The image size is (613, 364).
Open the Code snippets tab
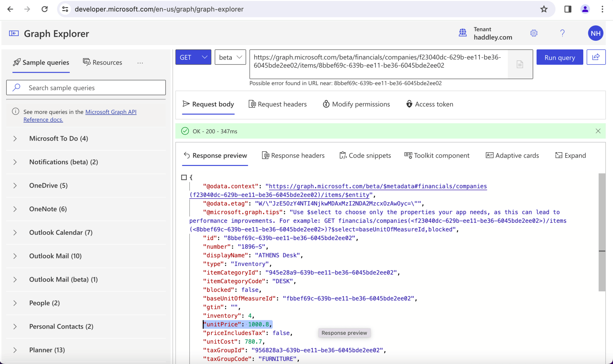pos(365,156)
